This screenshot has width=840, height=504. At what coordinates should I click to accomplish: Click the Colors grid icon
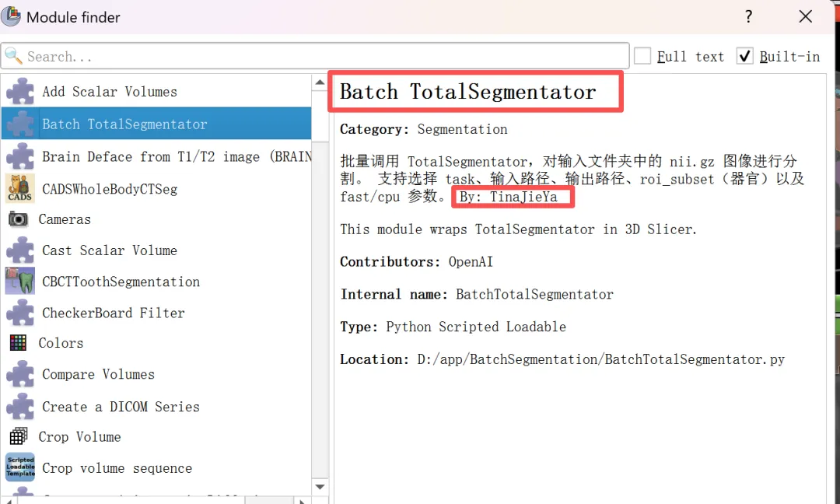[x=18, y=343]
